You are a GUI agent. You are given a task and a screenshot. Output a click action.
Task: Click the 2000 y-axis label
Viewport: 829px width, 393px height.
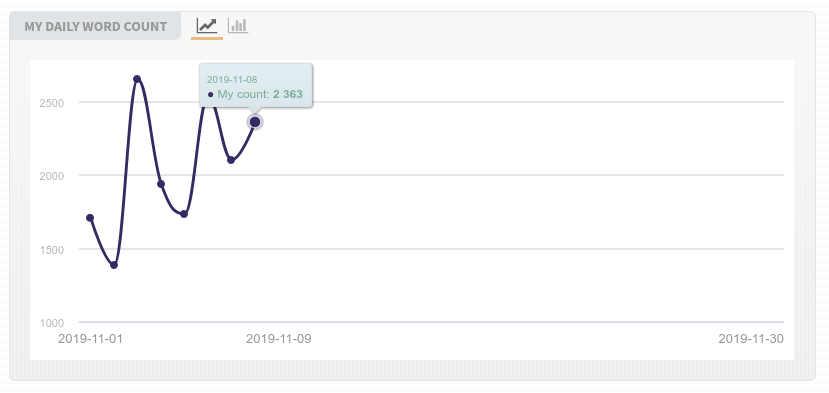pos(52,176)
